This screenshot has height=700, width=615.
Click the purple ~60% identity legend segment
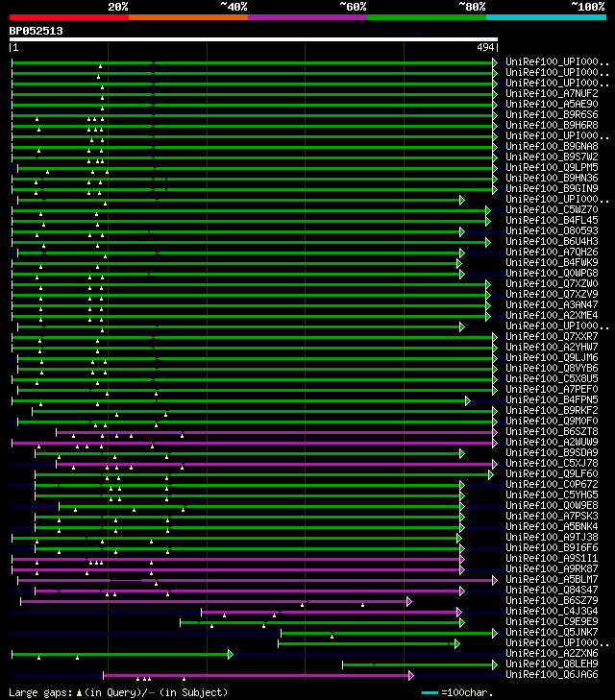pos(307,17)
